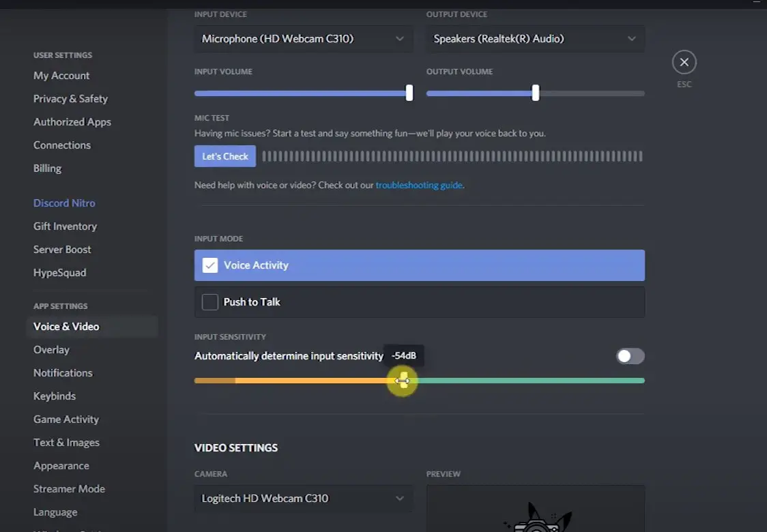Check the Voice Activity checkbox

click(210, 265)
